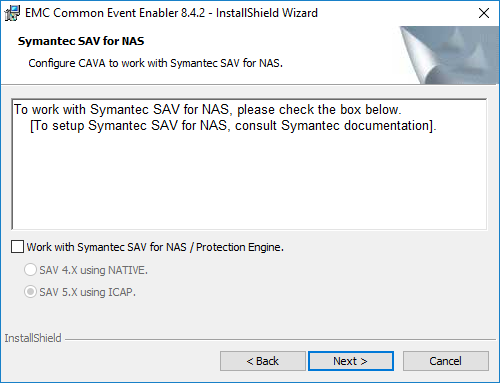Click the 'SAV 4.X using NATIVE' label text
The width and height of the screenshot is (500, 383).
[93, 270]
